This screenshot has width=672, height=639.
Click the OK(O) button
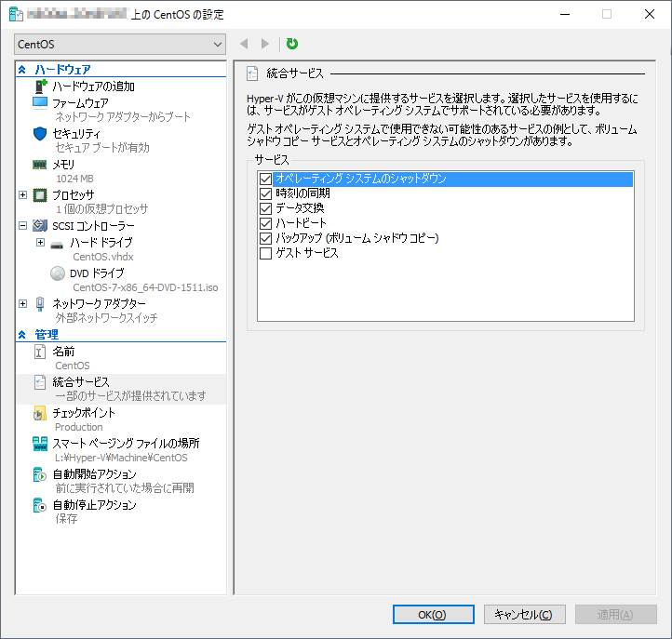(x=434, y=615)
